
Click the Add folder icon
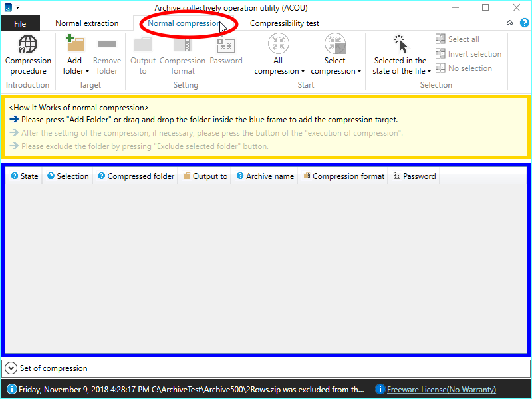(74, 45)
